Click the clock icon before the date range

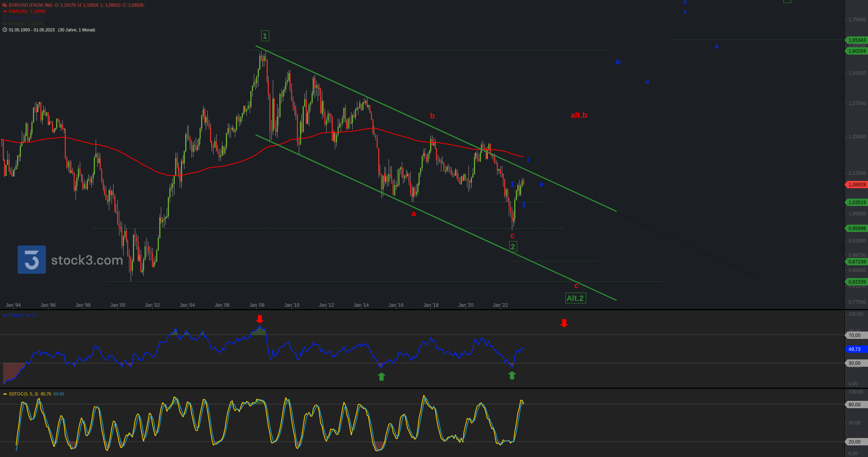pos(5,30)
